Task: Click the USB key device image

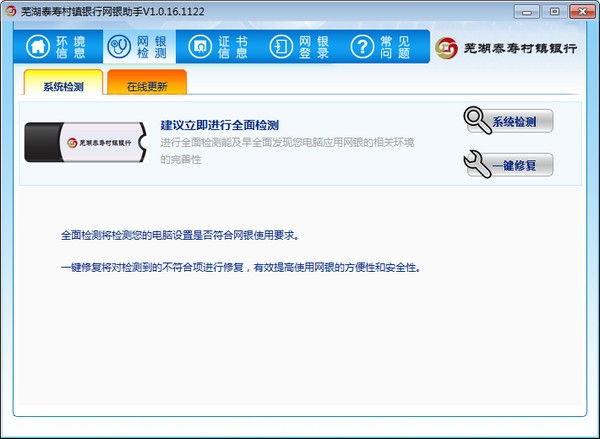Action: coord(86,142)
